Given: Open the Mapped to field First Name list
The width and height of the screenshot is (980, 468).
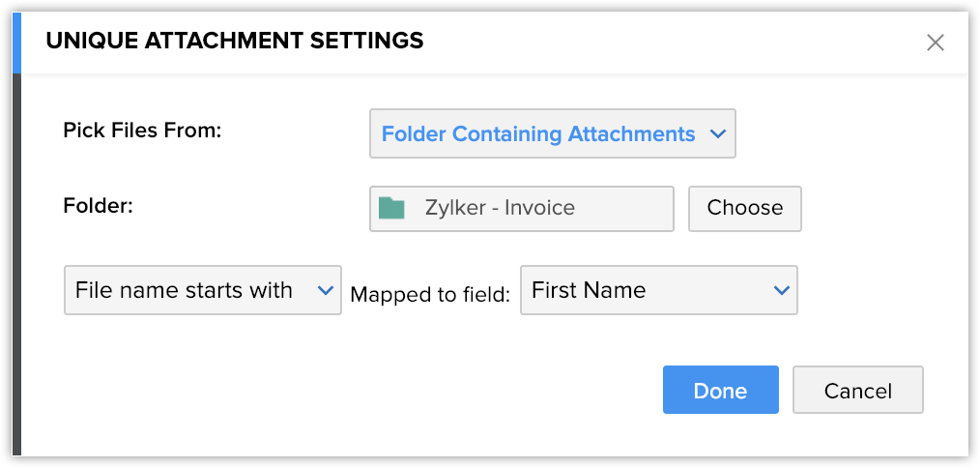Looking at the screenshot, I should (x=658, y=290).
